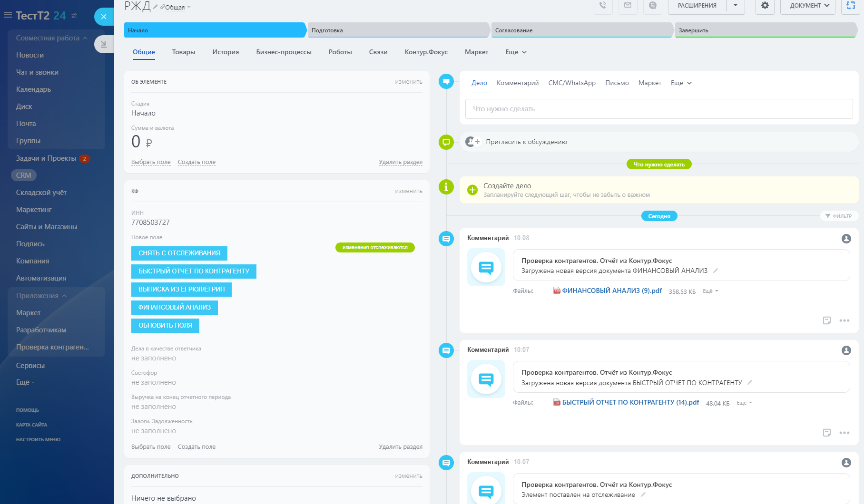Close the card with the X button
Image resolution: width=864 pixels, height=504 pixels.
tap(104, 17)
